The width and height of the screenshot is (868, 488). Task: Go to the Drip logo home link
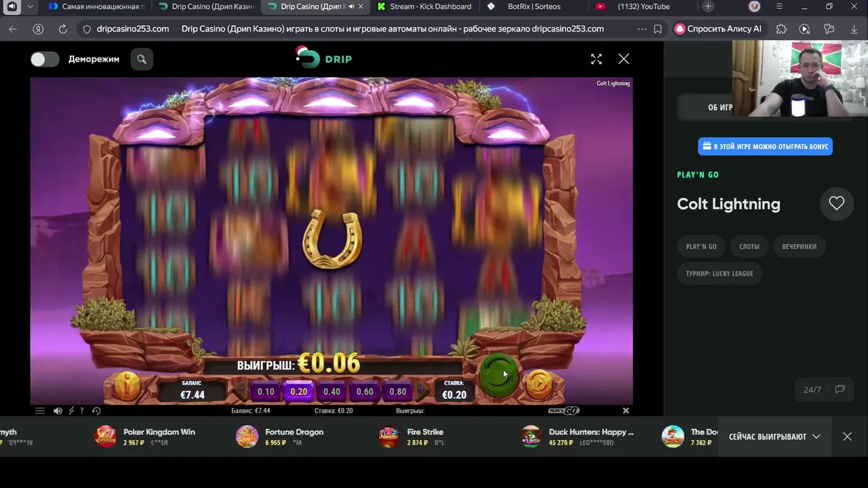tap(324, 58)
